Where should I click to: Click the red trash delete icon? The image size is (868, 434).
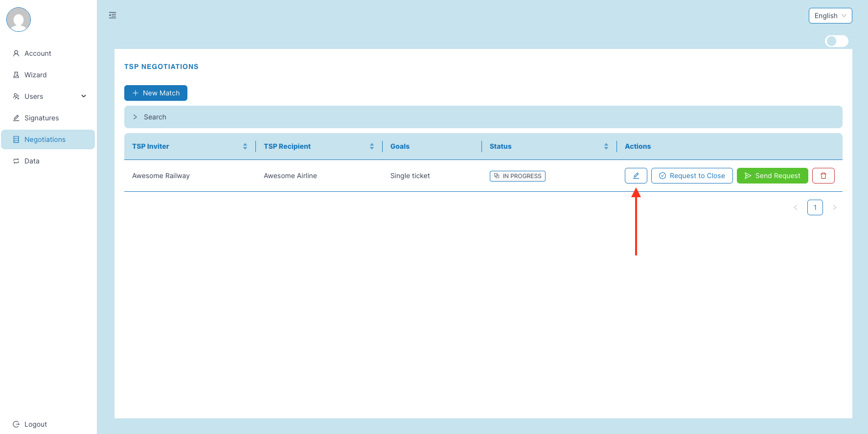(823, 176)
